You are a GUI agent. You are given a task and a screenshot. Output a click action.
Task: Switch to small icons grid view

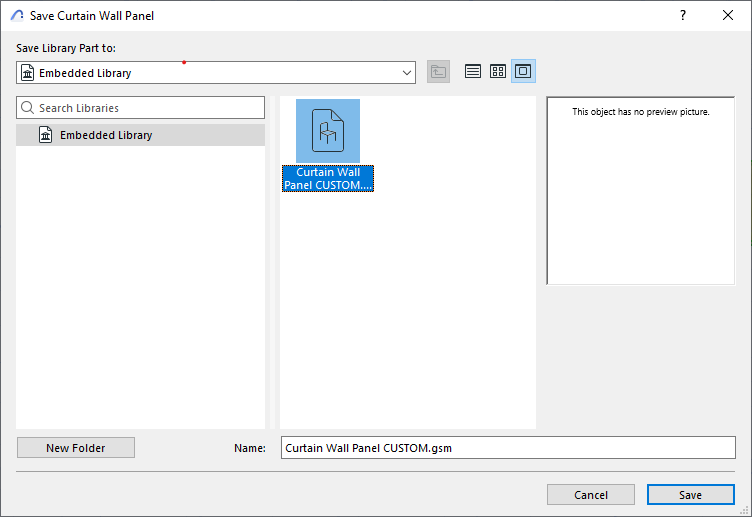pos(498,72)
